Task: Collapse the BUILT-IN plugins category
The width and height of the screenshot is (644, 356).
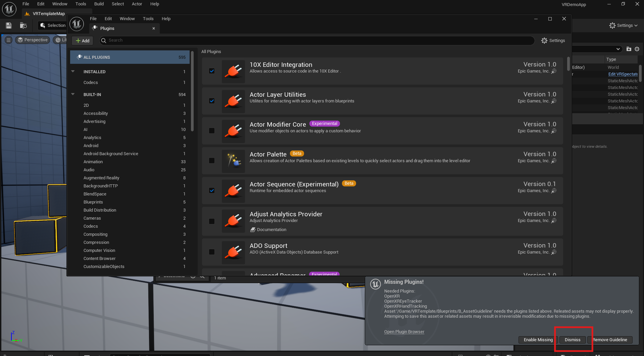Action: point(73,94)
